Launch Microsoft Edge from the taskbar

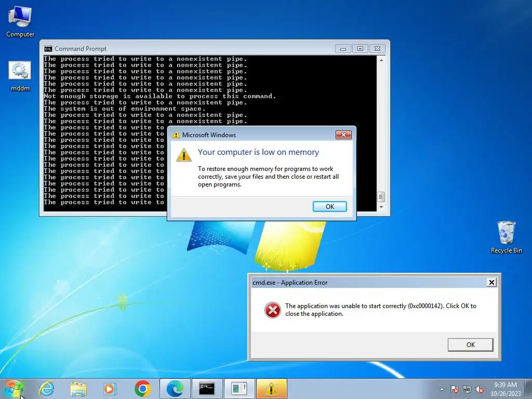pos(175,389)
